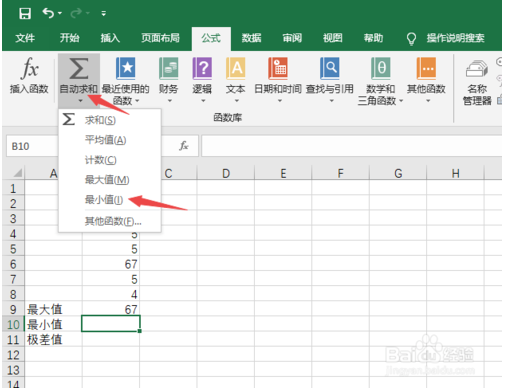Switch to the 数据 ribbon tab
505x389 pixels.
pos(251,38)
